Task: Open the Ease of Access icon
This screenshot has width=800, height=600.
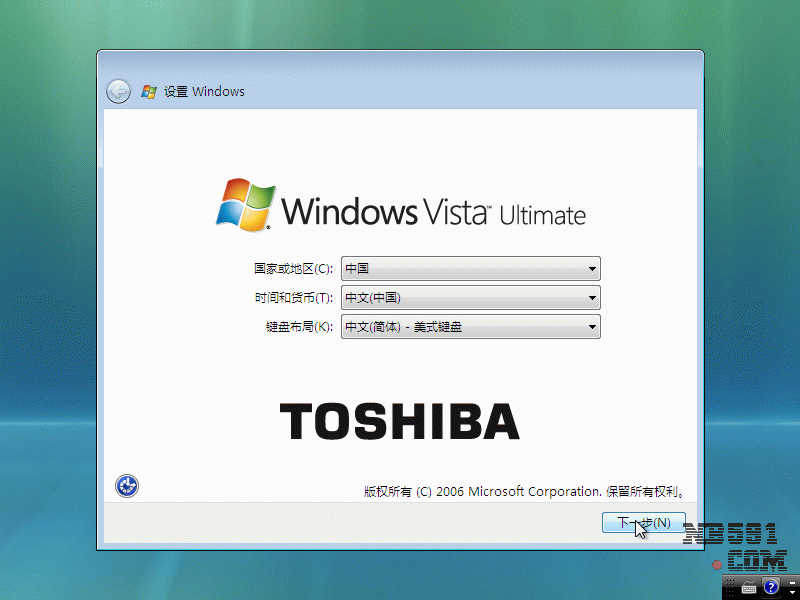Action: click(127, 486)
